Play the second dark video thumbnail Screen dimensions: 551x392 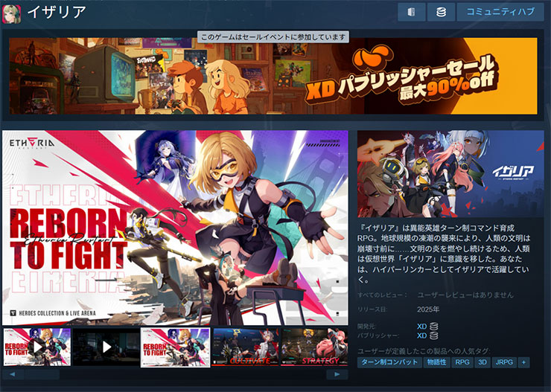click(106, 347)
